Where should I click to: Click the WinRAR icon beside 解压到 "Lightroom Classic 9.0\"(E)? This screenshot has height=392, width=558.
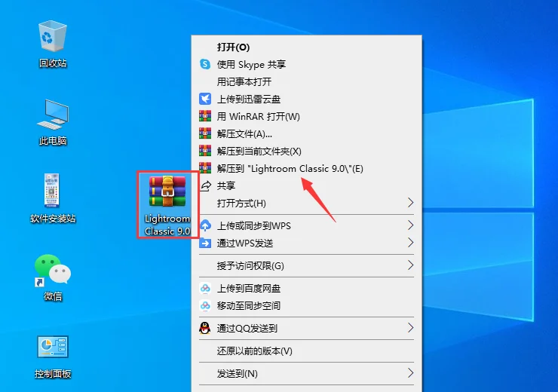(205, 168)
